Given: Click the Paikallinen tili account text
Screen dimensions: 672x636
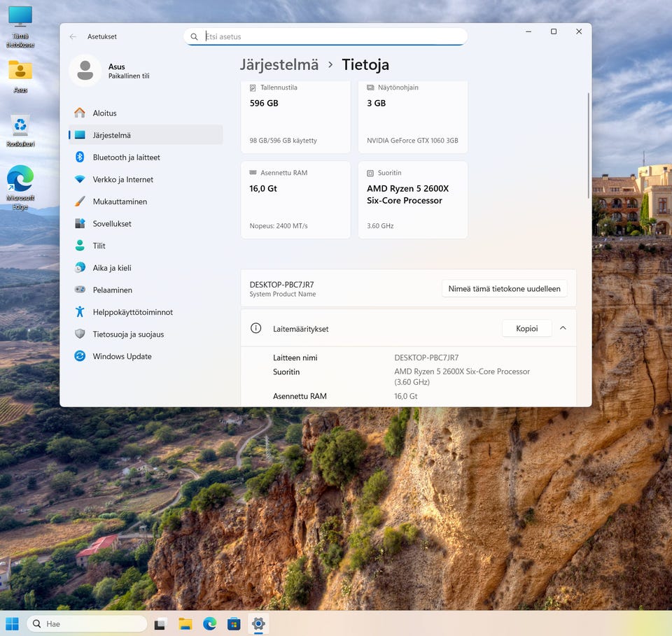Looking at the screenshot, I should coord(129,76).
